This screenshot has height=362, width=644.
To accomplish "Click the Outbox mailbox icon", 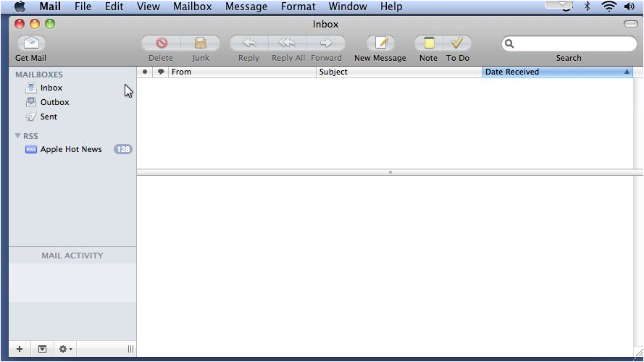I will coord(31,102).
